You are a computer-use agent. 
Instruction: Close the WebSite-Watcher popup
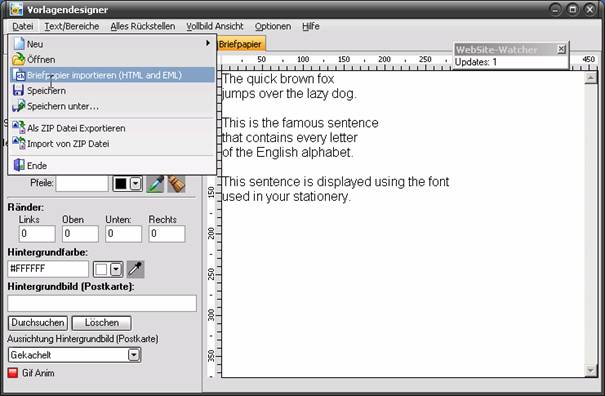(561, 49)
